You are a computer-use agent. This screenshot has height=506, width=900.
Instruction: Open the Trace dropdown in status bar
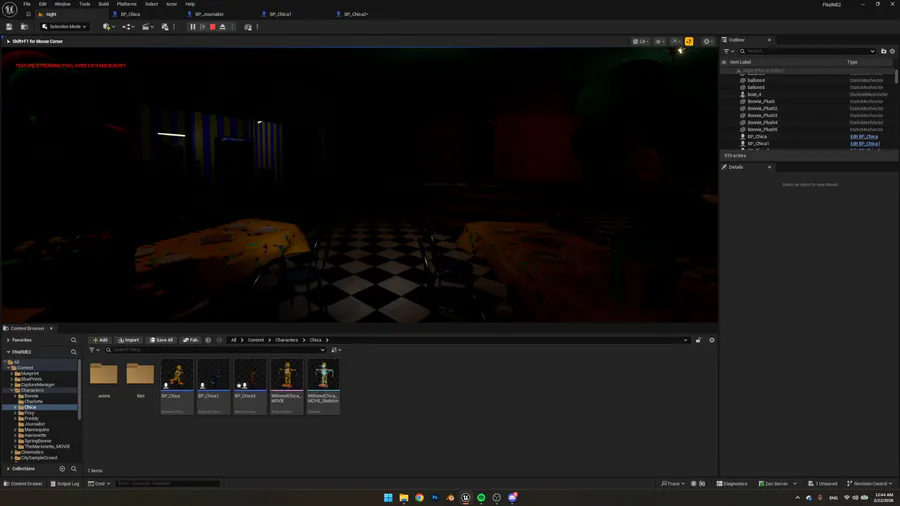tap(673, 484)
